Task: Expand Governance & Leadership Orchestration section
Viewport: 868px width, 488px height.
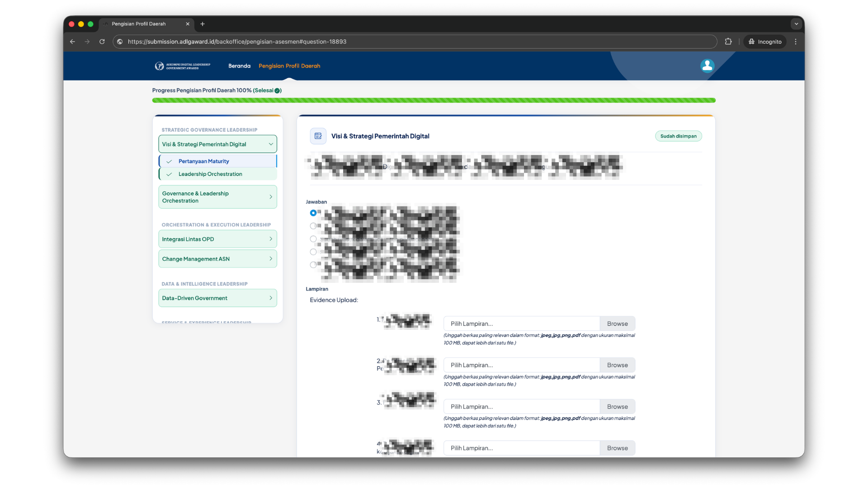Action: (217, 197)
